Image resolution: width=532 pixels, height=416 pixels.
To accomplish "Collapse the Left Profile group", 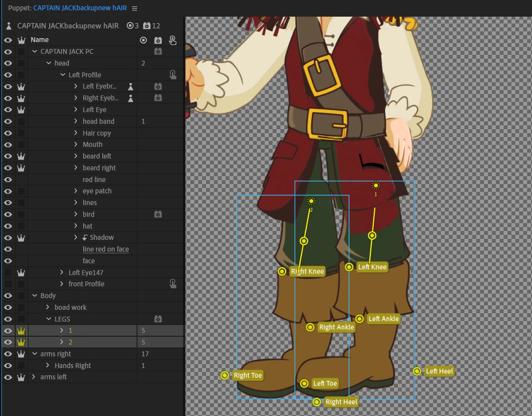I will (63, 75).
